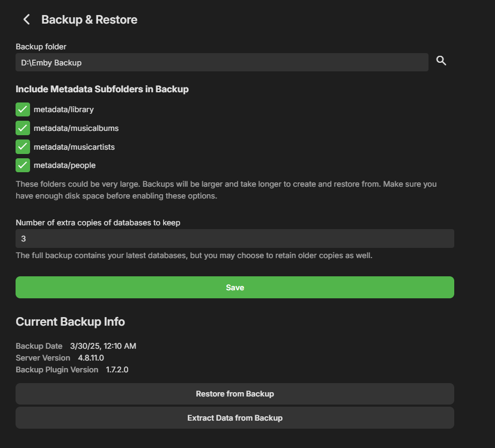The width and height of the screenshot is (495, 448).
Task: Go back using the left chevron arrow
Action: pos(26,20)
